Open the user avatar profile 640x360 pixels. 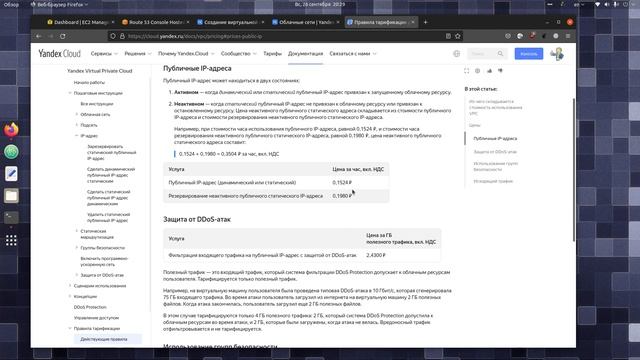[557, 53]
